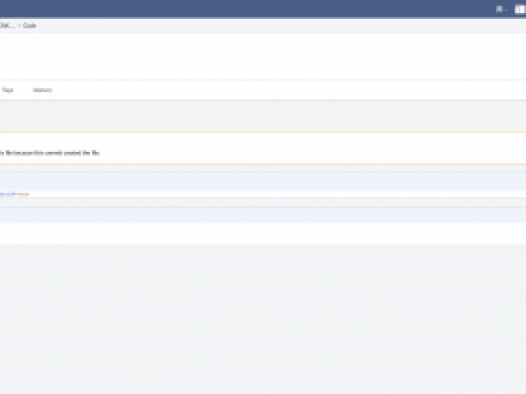Click the empty grey page background
The width and height of the screenshot is (526, 394).
pos(263,319)
